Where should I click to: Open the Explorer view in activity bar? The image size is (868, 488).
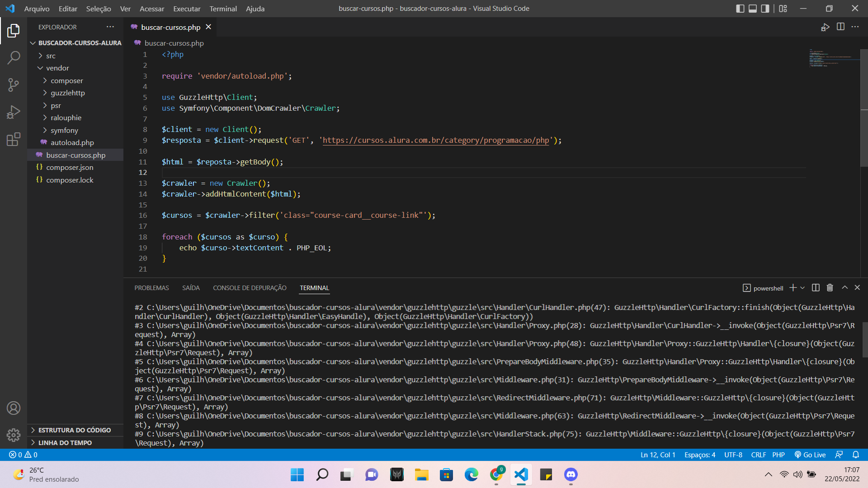14,31
